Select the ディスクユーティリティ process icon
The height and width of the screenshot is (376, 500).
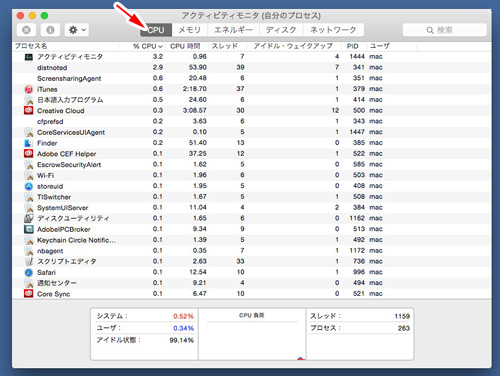coord(29,218)
